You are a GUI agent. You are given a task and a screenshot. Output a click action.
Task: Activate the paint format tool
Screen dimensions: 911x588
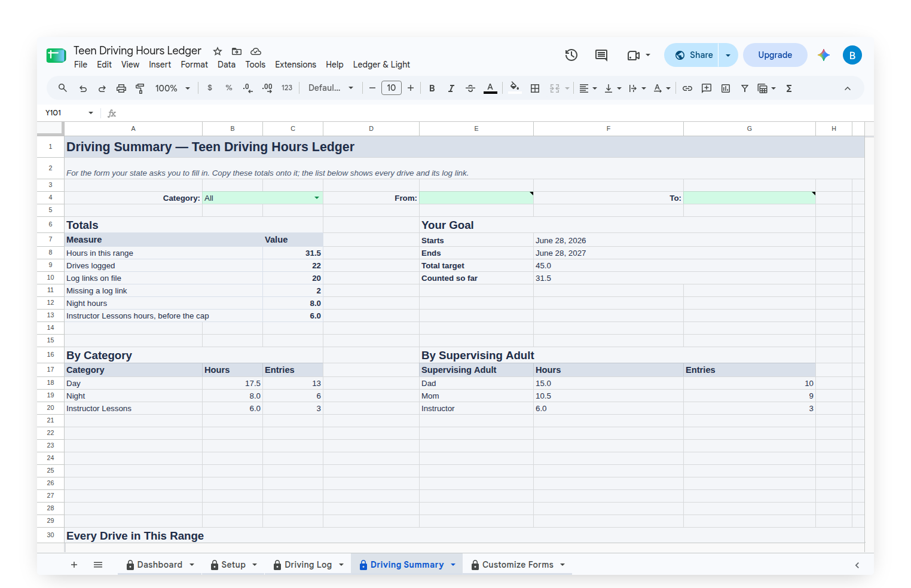pos(140,88)
